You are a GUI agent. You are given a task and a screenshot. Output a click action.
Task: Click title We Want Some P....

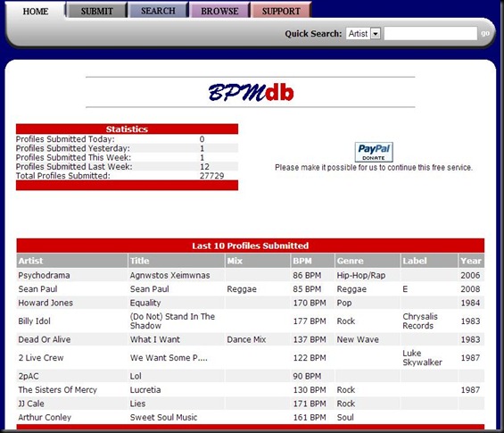[169, 358]
